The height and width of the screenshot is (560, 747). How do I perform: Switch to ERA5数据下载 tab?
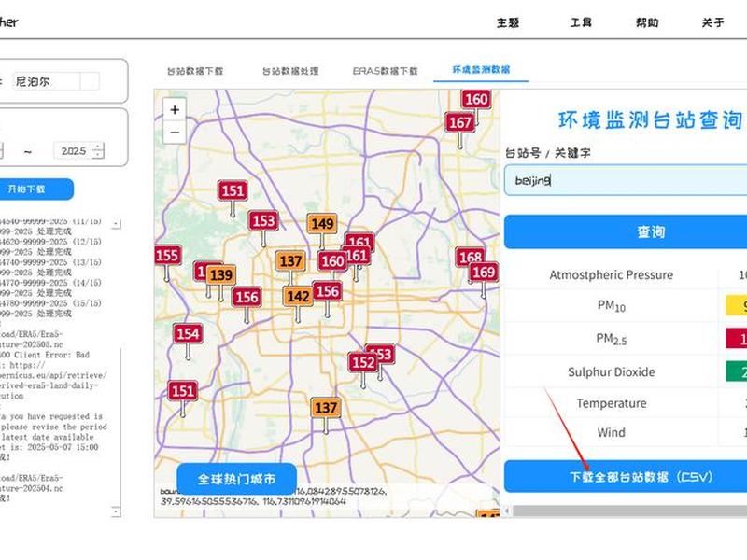click(385, 71)
